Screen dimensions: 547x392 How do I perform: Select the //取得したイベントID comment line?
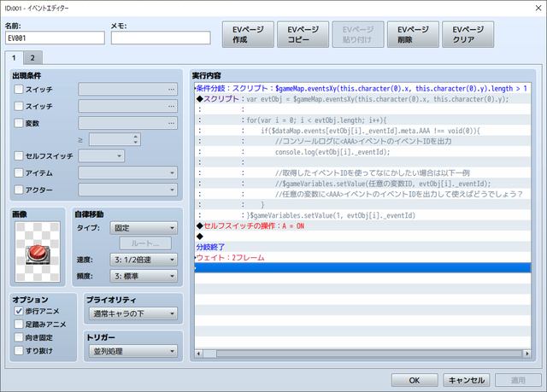coord(362,173)
